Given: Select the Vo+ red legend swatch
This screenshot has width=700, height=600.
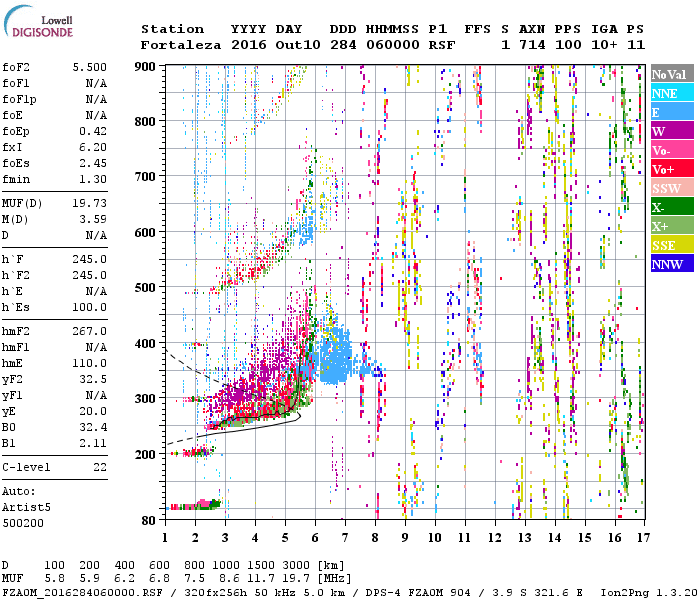Looking at the screenshot, I should [672, 169].
